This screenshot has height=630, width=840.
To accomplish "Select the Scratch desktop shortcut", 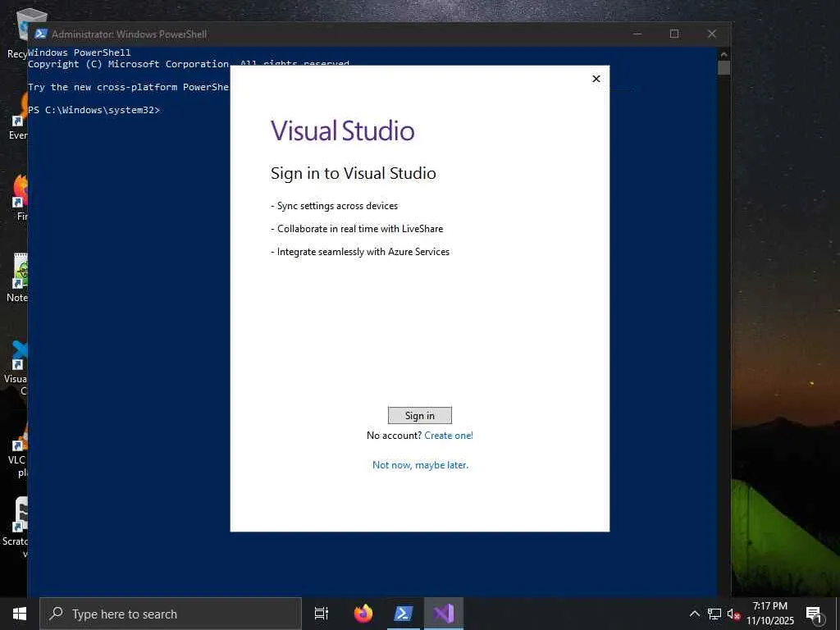I will coord(16,526).
